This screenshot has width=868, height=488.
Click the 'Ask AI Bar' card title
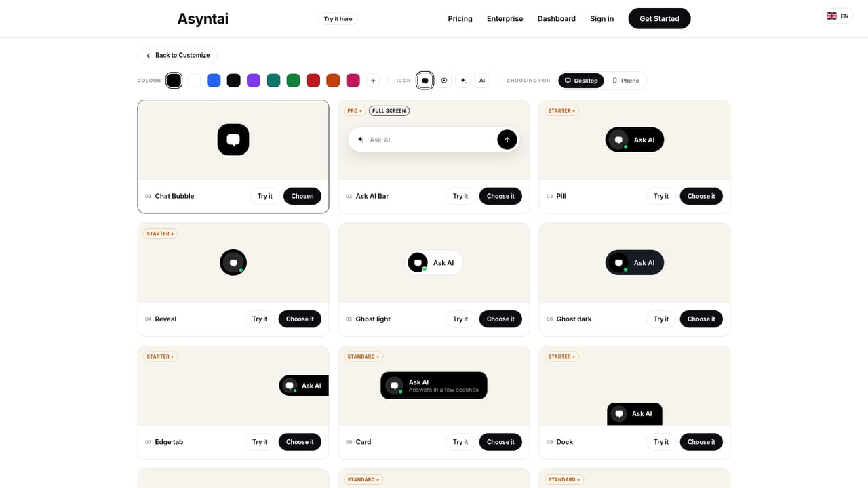[372, 196]
